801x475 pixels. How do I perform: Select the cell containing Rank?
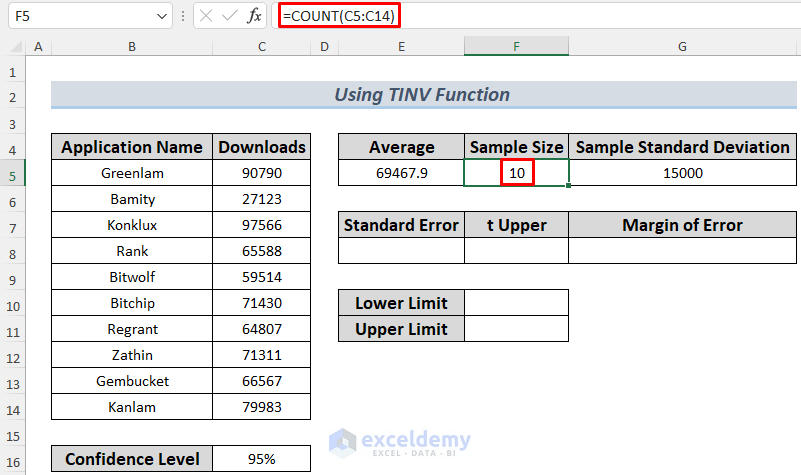132,251
